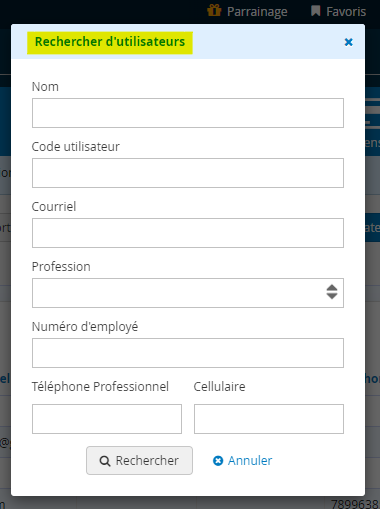Focus the Nom input field

point(188,113)
